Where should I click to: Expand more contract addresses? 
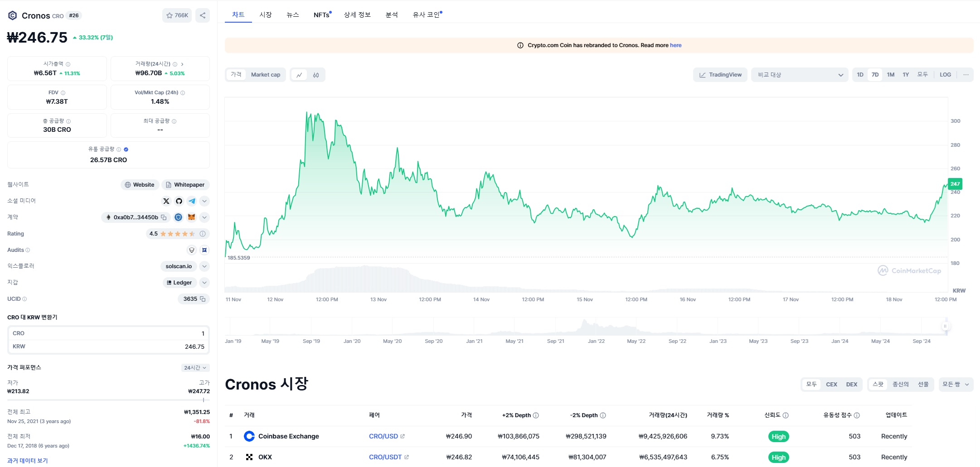coord(204,217)
